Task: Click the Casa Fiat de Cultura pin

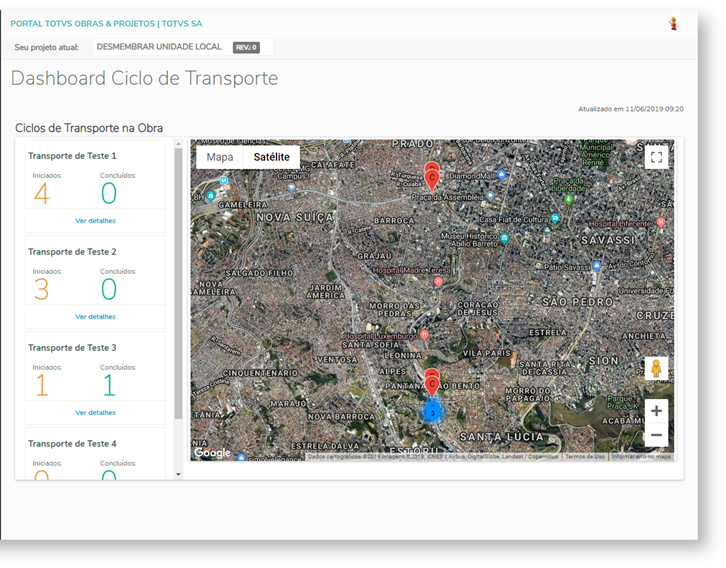Action: coord(555,218)
